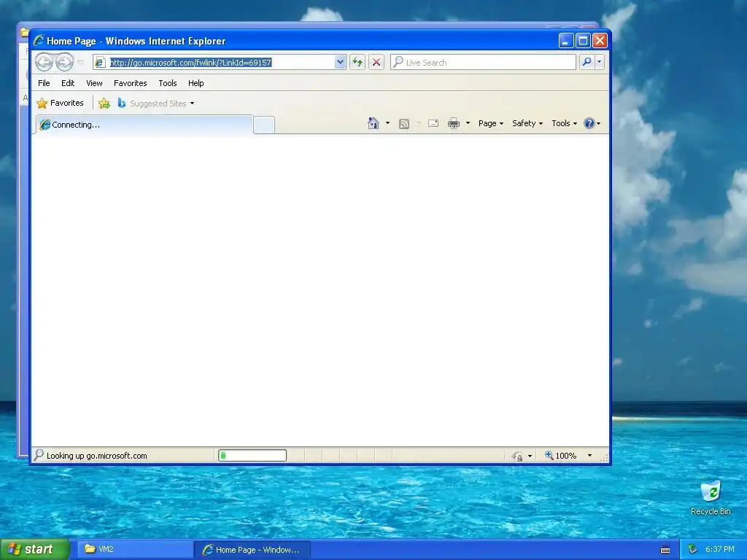Image resolution: width=747 pixels, height=560 pixels.
Task: Click the Start button
Action: [x=35, y=549]
